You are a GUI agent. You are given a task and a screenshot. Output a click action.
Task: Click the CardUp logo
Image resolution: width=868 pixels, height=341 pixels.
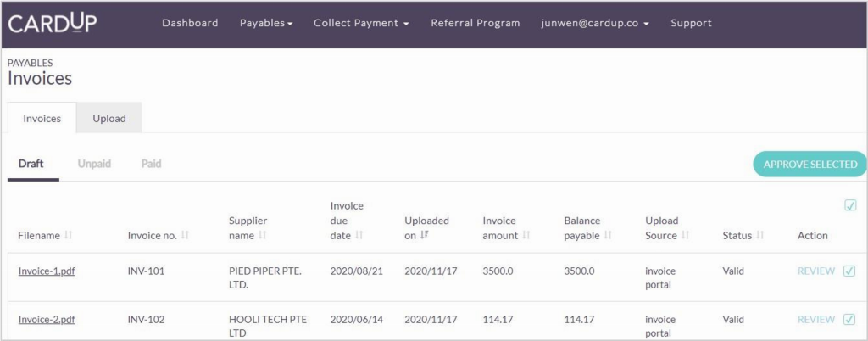pos(53,23)
